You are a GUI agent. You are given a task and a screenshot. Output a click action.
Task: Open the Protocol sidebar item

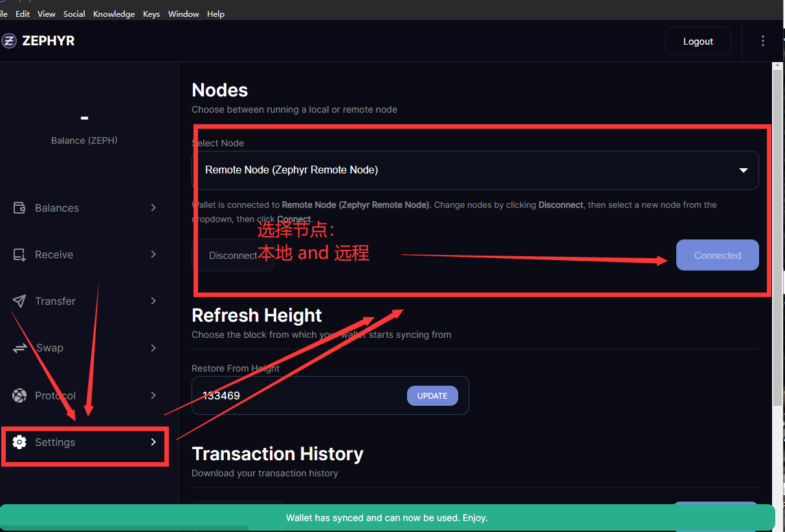point(86,395)
